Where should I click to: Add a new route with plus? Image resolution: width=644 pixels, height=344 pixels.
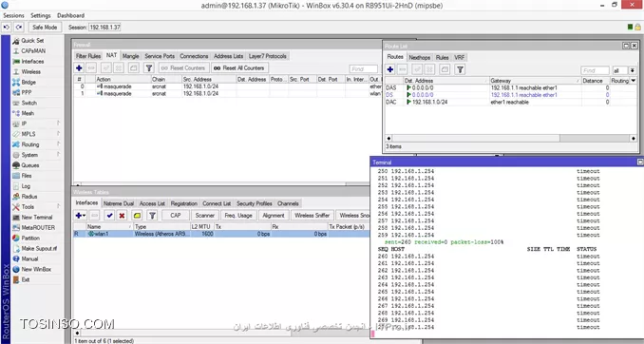390,70
